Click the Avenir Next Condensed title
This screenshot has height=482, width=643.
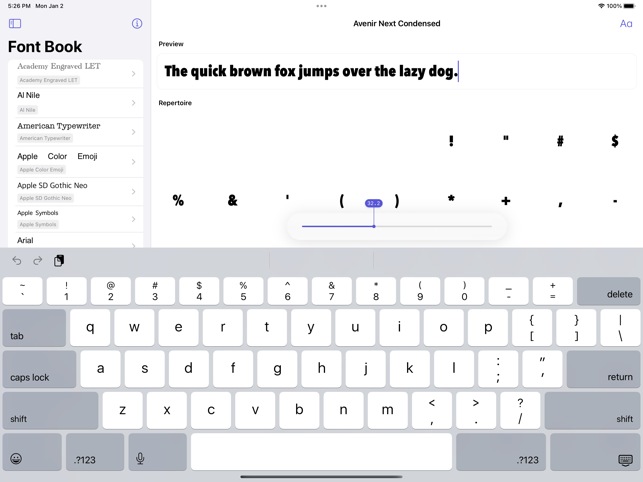397,23
